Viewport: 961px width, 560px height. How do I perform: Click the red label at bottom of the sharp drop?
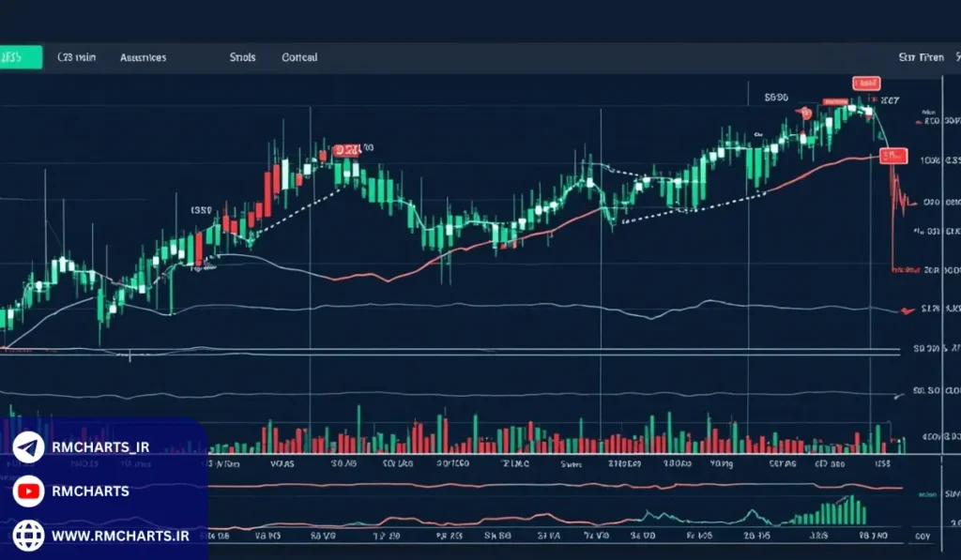905,268
